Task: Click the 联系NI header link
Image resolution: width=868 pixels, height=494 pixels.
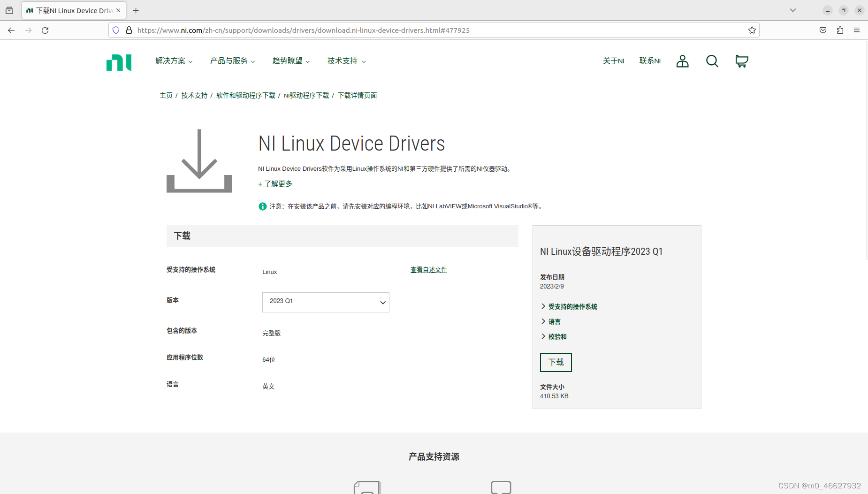Action: (x=650, y=61)
